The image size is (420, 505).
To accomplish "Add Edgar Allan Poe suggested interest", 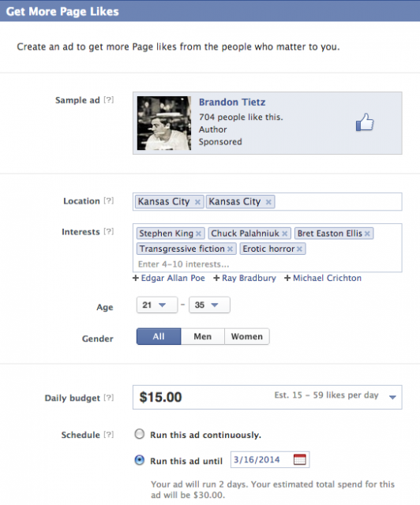I will pos(169,278).
